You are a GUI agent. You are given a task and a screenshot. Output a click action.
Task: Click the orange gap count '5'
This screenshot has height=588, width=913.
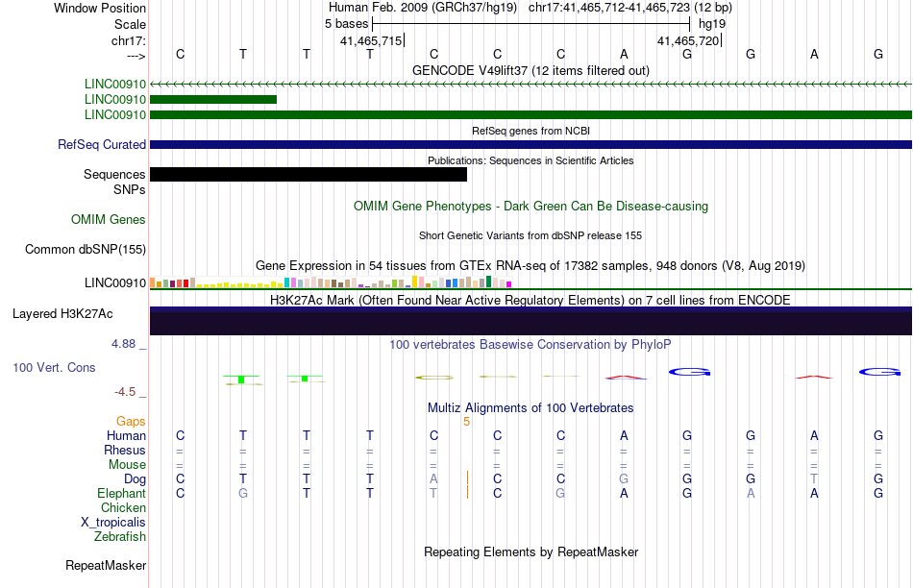coord(466,422)
